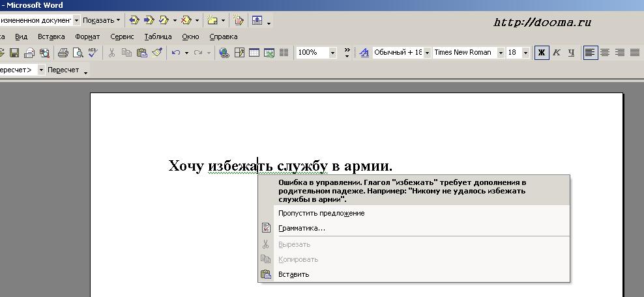Toggle underline formatting (Ч button)
The width and height of the screenshot is (644, 297).
tap(572, 53)
